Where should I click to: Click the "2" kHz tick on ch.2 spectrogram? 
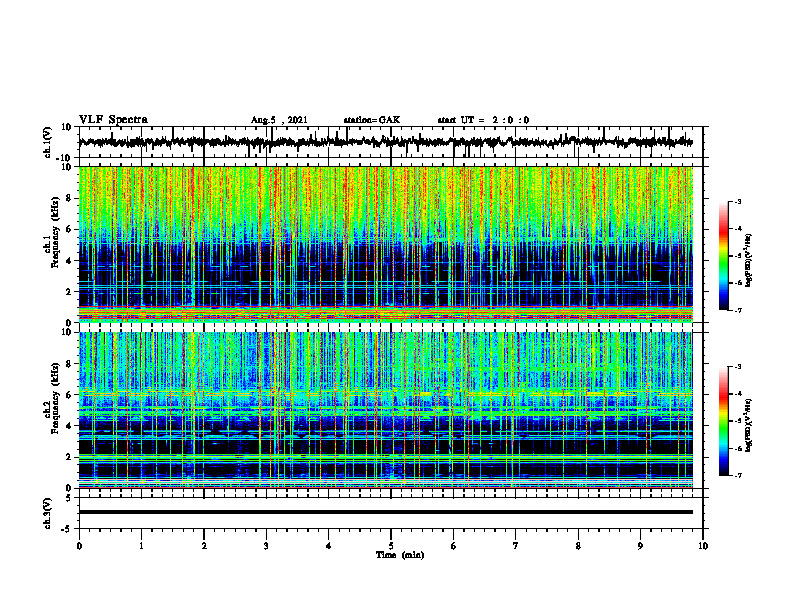69,457
